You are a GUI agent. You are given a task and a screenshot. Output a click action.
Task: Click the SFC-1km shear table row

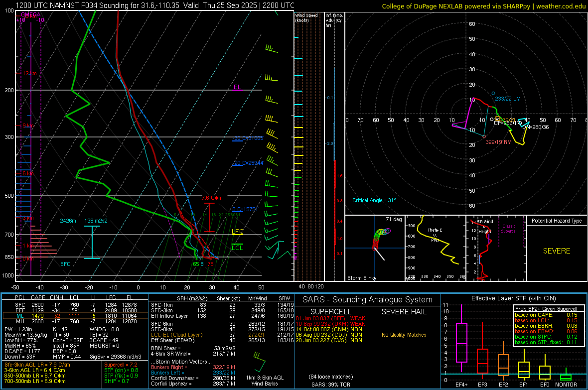[222, 305]
